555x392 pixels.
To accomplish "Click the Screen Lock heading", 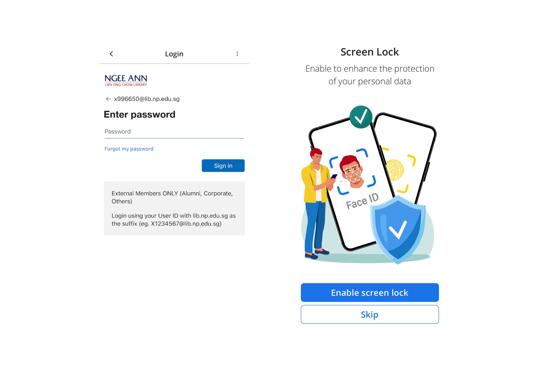I will point(370,52).
